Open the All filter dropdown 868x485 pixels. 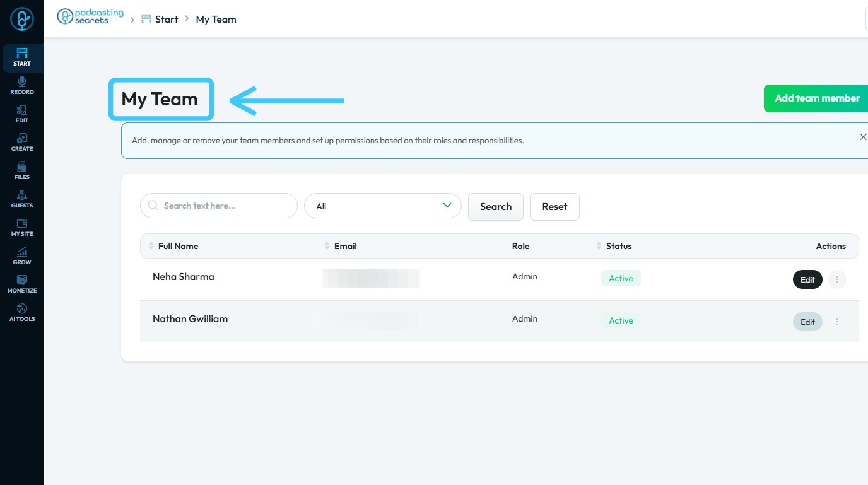coord(383,206)
